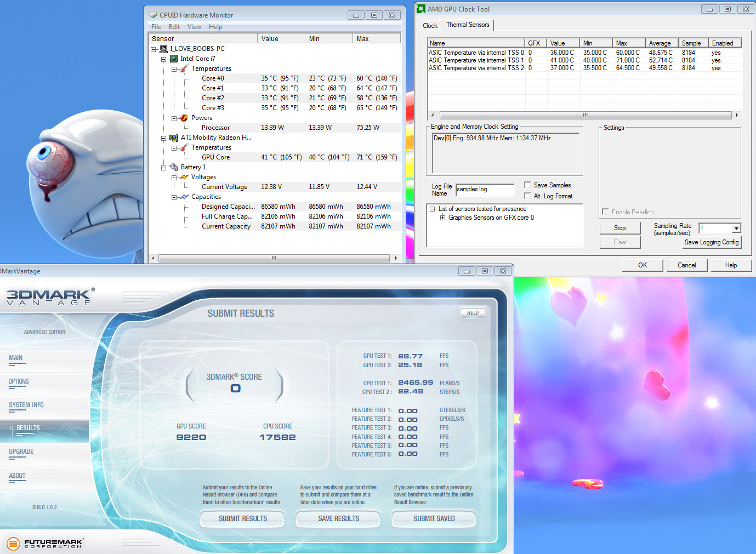The height and width of the screenshot is (554, 756).
Task: Collapse Intel Core i7 Temperatures node
Action: (174, 69)
